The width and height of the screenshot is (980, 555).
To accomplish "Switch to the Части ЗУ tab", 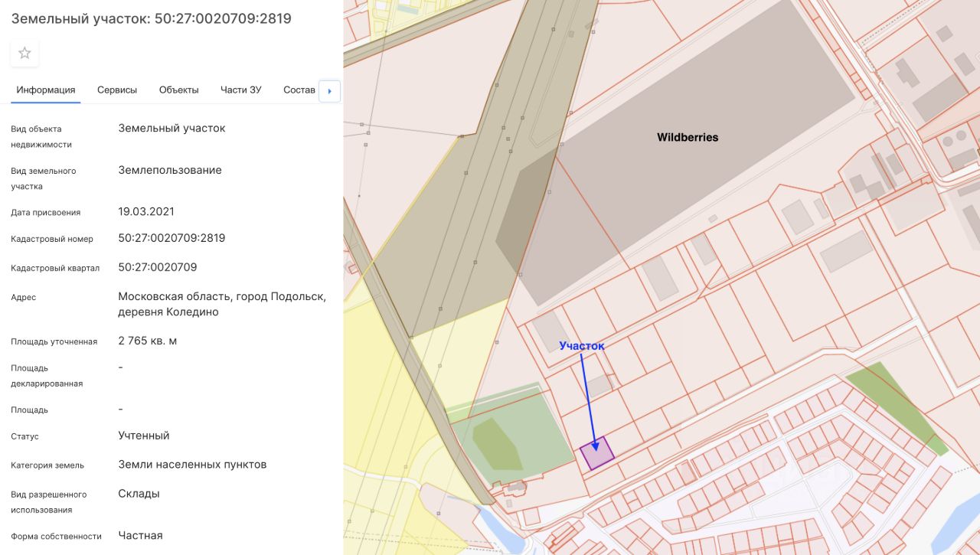I will [x=241, y=90].
